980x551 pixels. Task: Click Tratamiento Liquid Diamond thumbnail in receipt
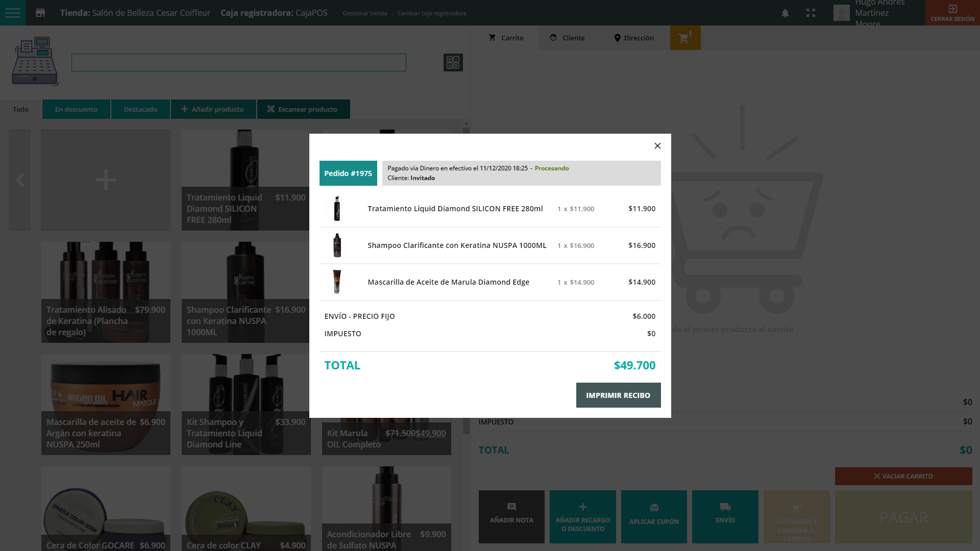tap(337, 209)
